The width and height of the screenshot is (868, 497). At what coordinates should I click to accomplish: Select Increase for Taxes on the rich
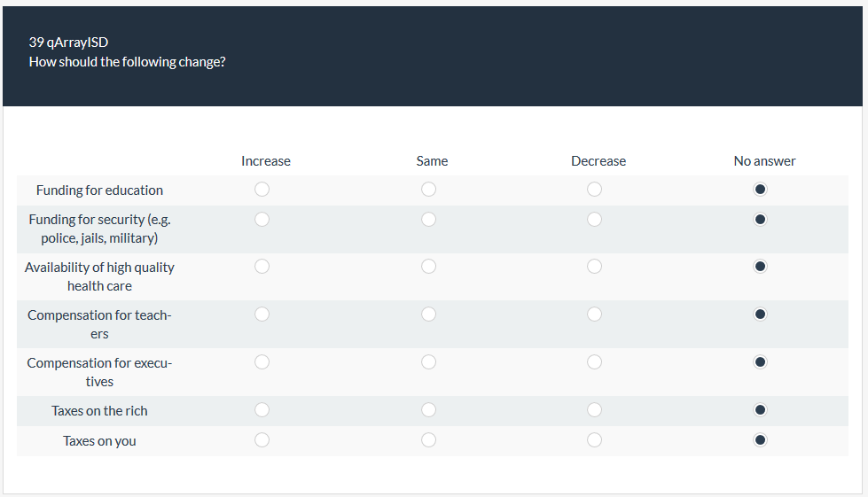coord(262,410)
